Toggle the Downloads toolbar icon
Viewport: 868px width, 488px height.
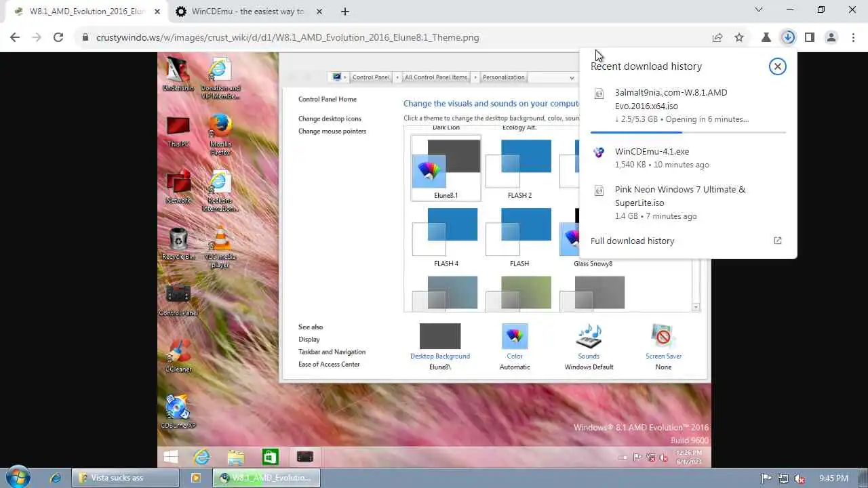(x=788, y=37)
